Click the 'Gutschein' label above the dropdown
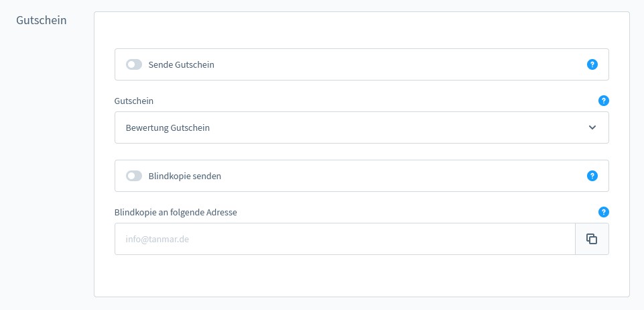The height and width of the screenshot is (310, 644). tap(134, 101)
